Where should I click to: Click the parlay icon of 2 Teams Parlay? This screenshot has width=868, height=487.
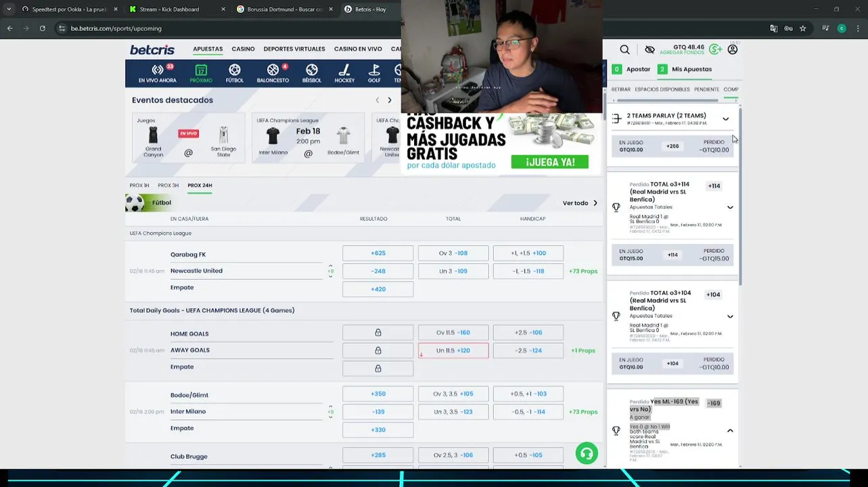(616, 118)
